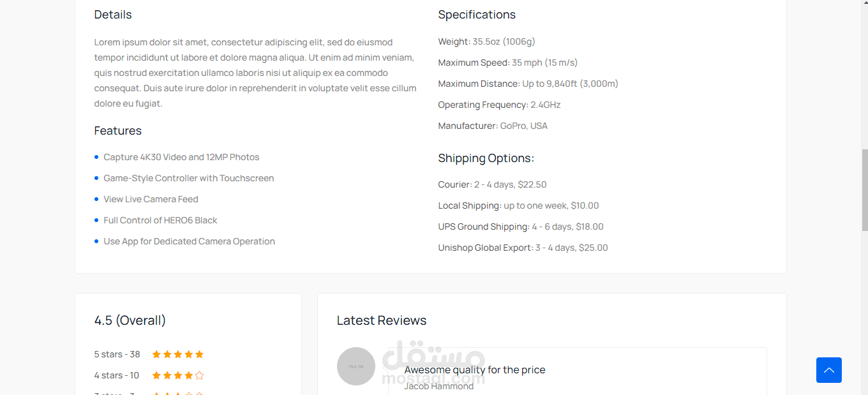Image resolution: width=868 pixels, height=395 pixels.
Task: Click the first star in 5 stars row
Action: pos(156,354)
